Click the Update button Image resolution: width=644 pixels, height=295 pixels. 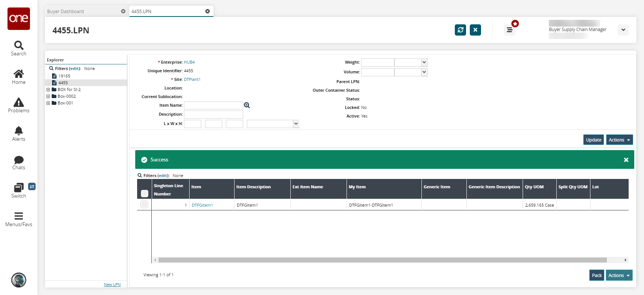[593, 140]
